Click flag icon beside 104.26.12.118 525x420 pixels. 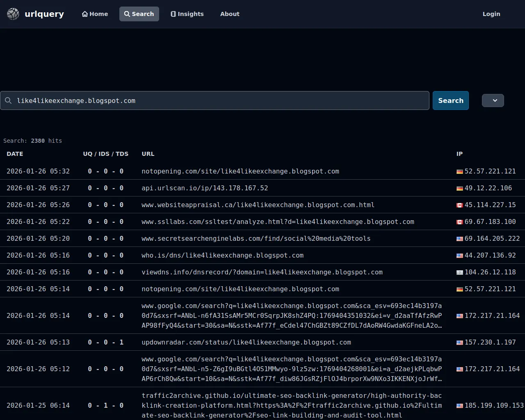460,272
